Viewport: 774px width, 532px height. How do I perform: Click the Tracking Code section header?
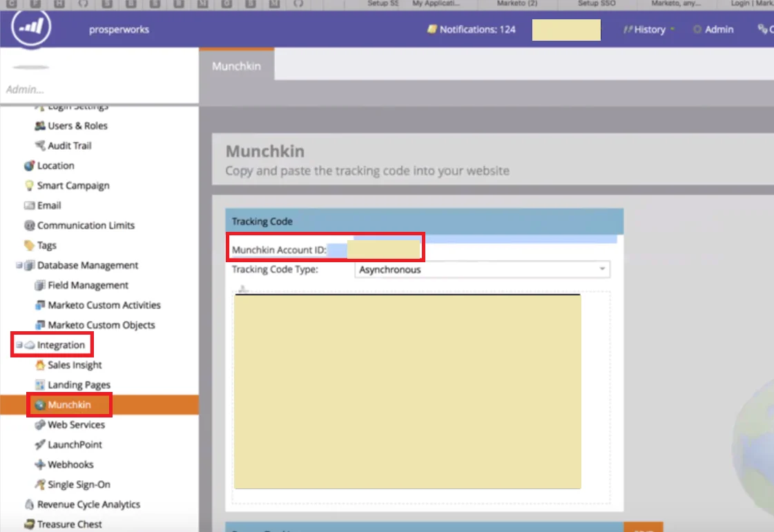tap(425, 221)
